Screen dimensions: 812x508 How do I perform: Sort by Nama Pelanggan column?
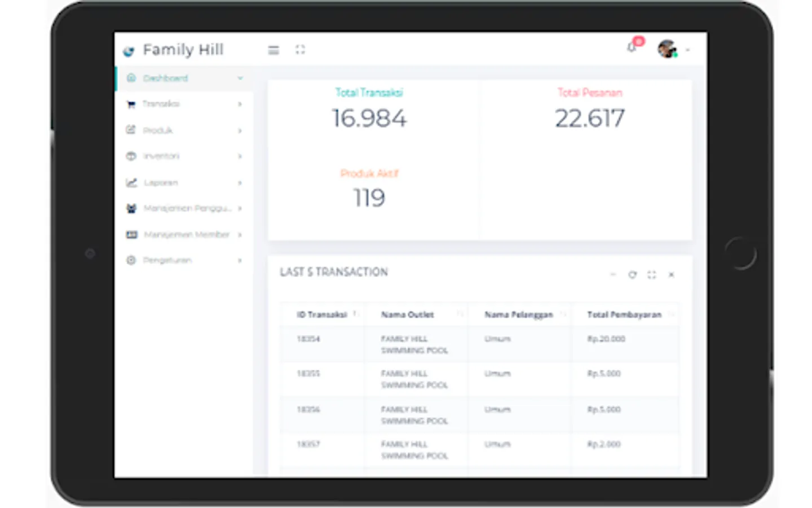[519, 314]
